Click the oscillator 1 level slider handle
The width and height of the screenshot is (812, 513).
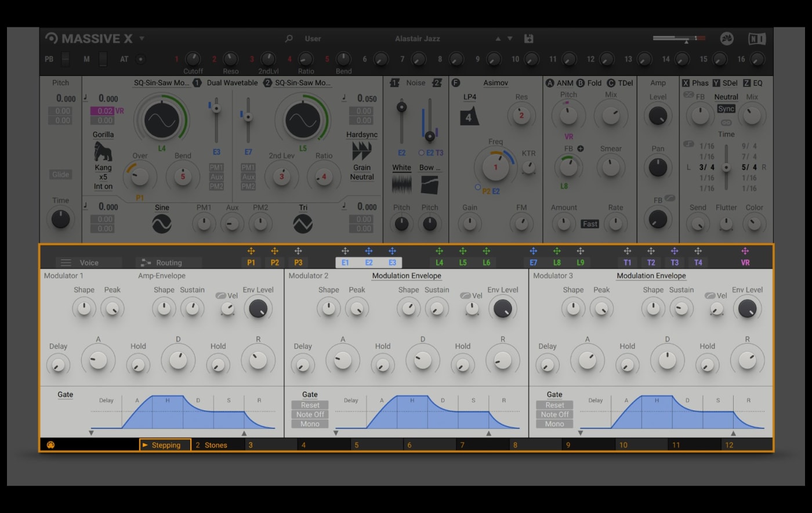(216, 109)
